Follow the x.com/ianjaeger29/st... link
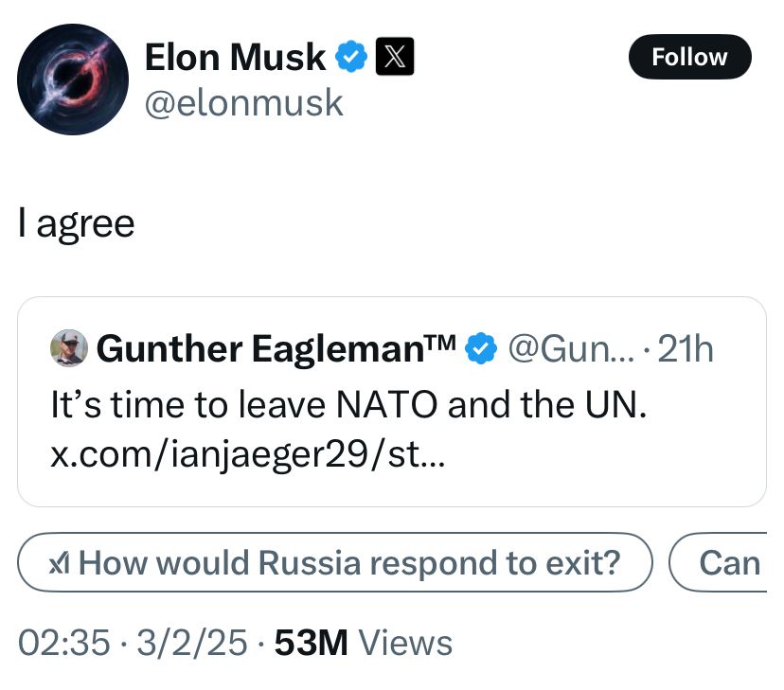The width and height of the screenshot is (784, 690). coord(247,455)
